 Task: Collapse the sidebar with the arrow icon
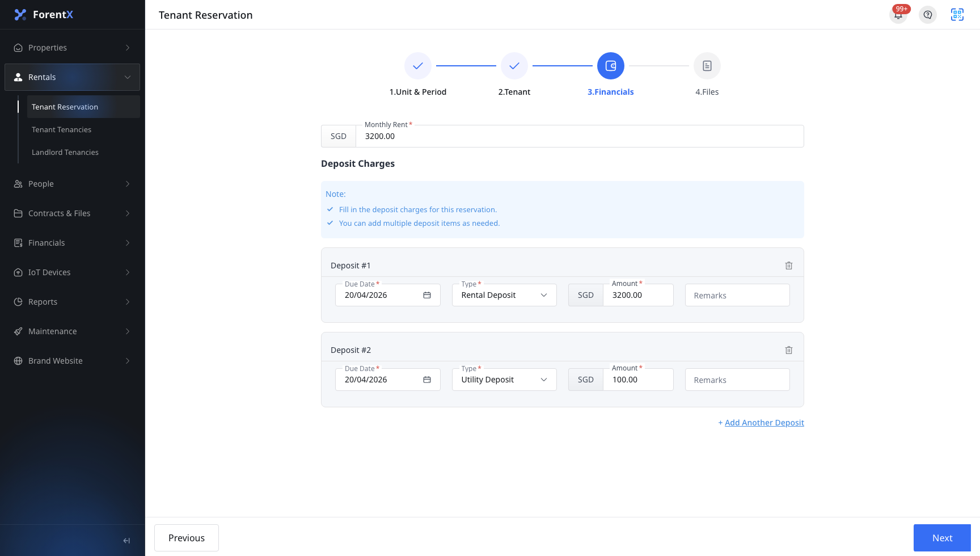[x=126, y=541]
